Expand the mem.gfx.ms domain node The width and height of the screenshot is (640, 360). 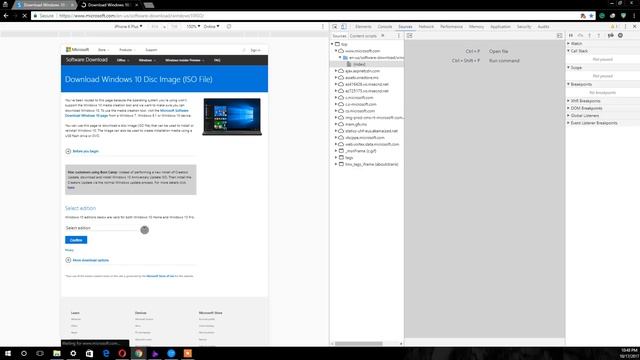click(336, 124)
